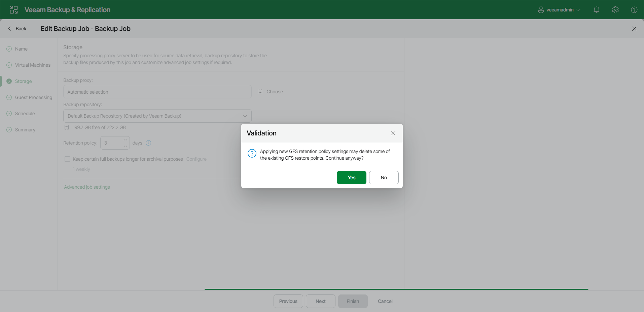Click the retention policy info icon
Image resolution: width=644 pixels, height=312 pixels.
[x=148, y=143]
